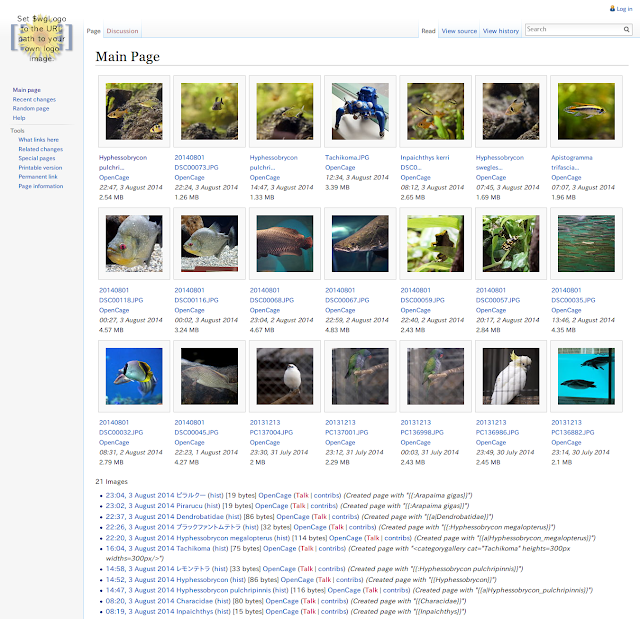
Task: Open the Characidae page link
Action: [195, 601]
